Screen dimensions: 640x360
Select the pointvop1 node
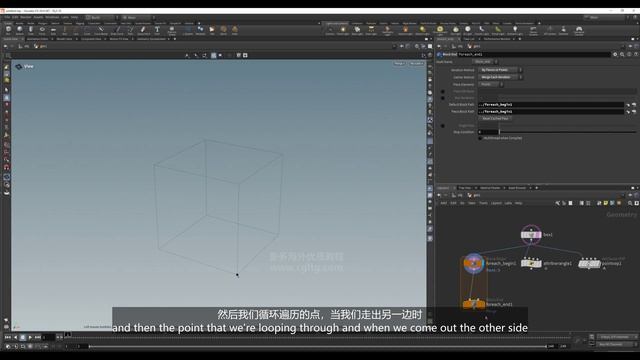(589, 264)
